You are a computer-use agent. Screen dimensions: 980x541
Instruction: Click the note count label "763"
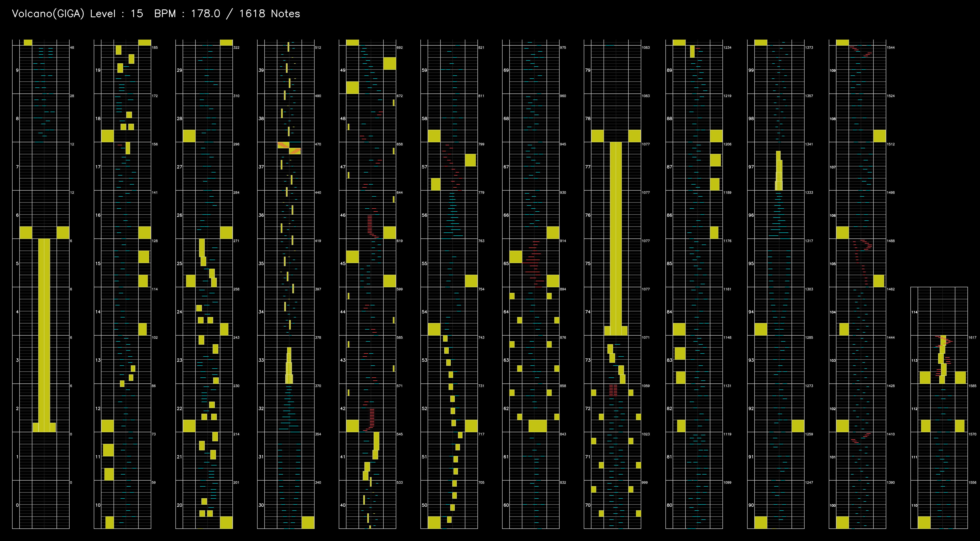[481, 241]
